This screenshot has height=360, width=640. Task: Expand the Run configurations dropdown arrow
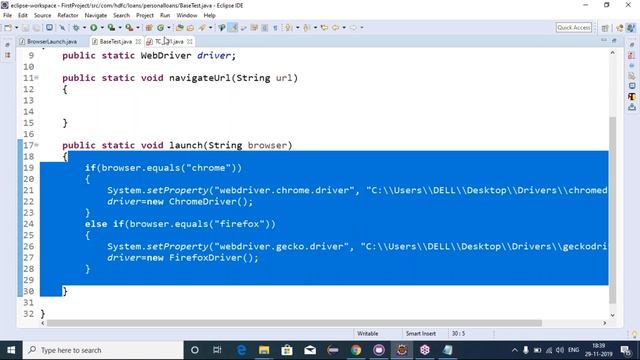pyautogui.click(x=102, y=28)
